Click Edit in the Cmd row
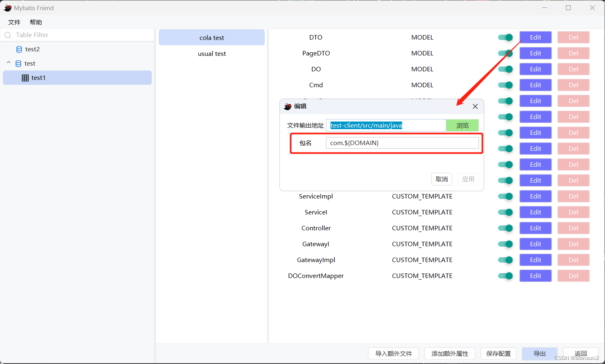The width and height of the screenshot is (605, 364). click(x=536, y=85)
